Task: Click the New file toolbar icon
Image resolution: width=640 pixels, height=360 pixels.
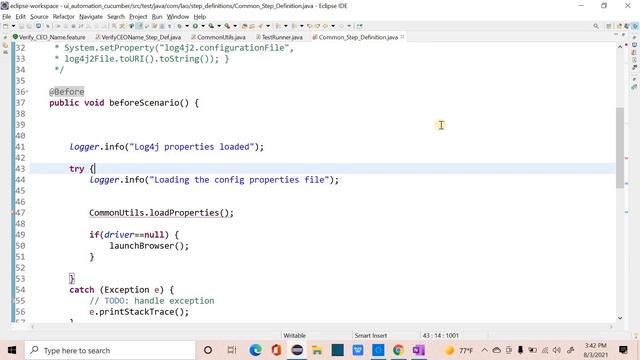Action: click(x=6, y=26)
